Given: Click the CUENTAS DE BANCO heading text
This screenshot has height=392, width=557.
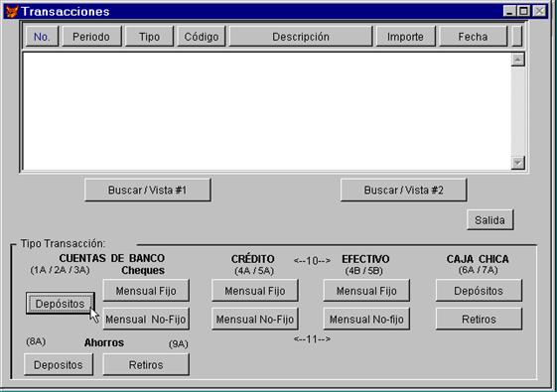Looking at the screenshot, I should 112,258.
